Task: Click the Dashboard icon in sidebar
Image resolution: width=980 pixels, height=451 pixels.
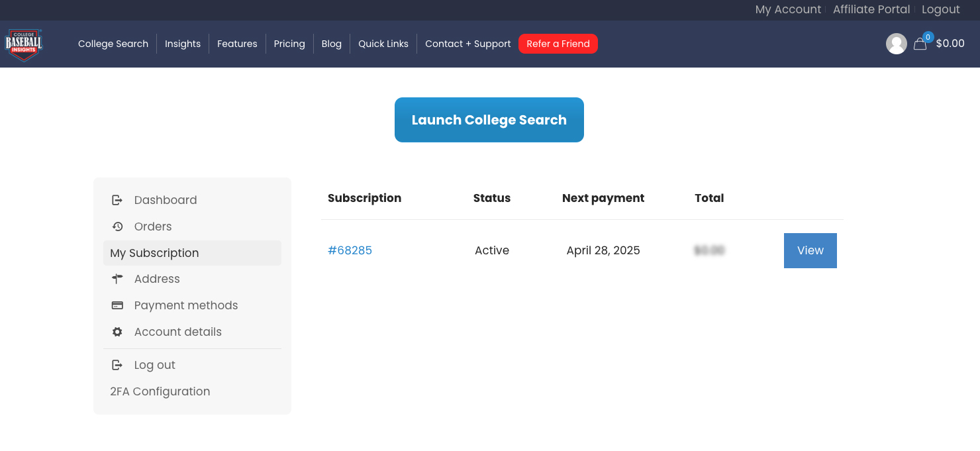Action: point(117,200)
